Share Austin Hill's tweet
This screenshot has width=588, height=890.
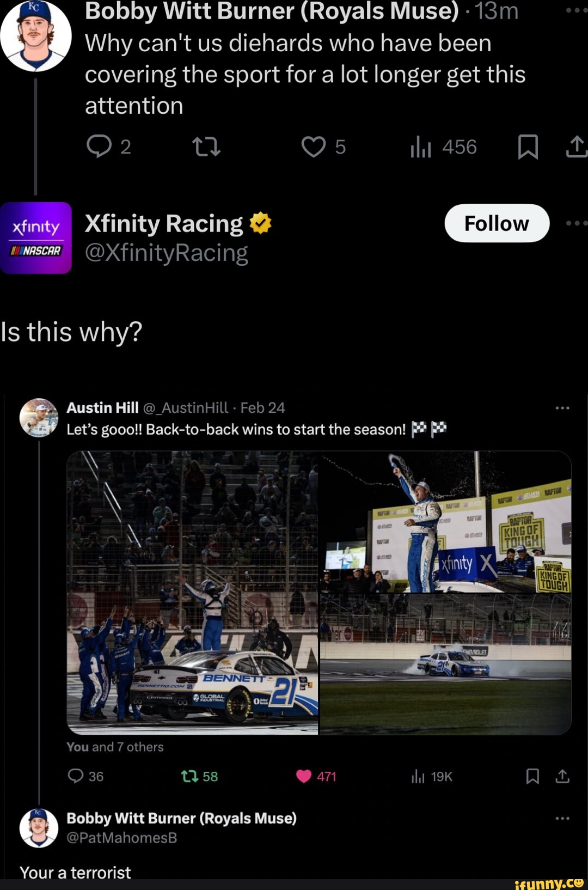tap(563, 776)
